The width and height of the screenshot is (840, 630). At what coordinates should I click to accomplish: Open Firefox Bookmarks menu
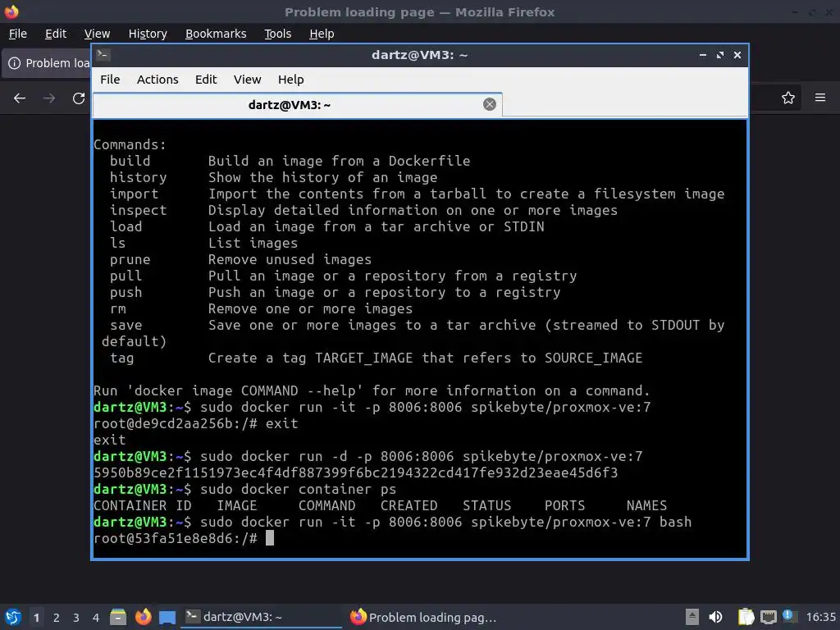pos(216,34)
